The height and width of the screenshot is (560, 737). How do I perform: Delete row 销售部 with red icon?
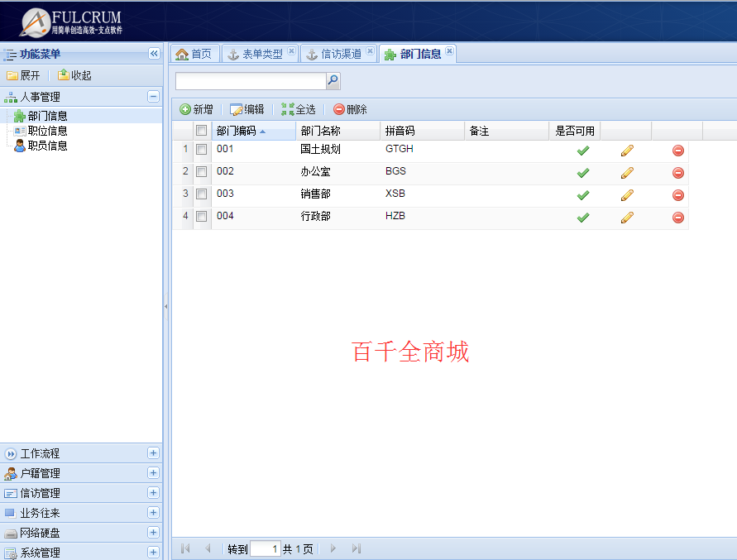[677, 195]
